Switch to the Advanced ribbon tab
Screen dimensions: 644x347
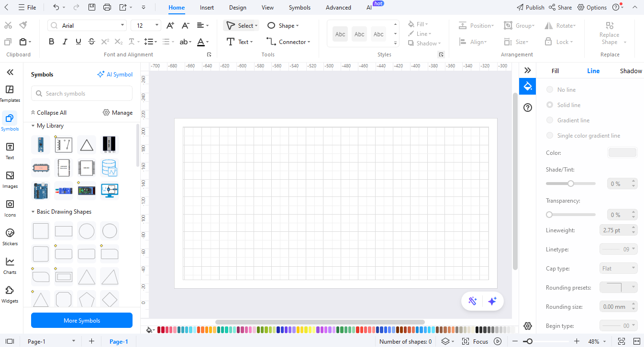coord(338,8)
